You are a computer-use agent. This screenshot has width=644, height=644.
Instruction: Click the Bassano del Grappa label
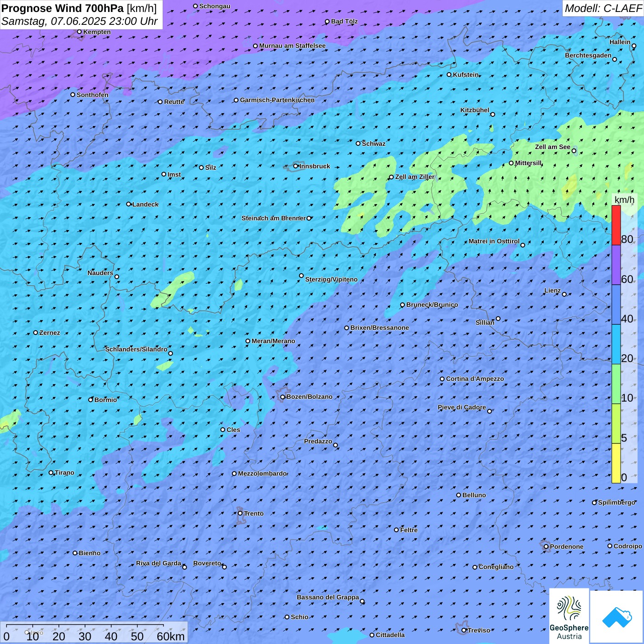(x=328, y=597)
